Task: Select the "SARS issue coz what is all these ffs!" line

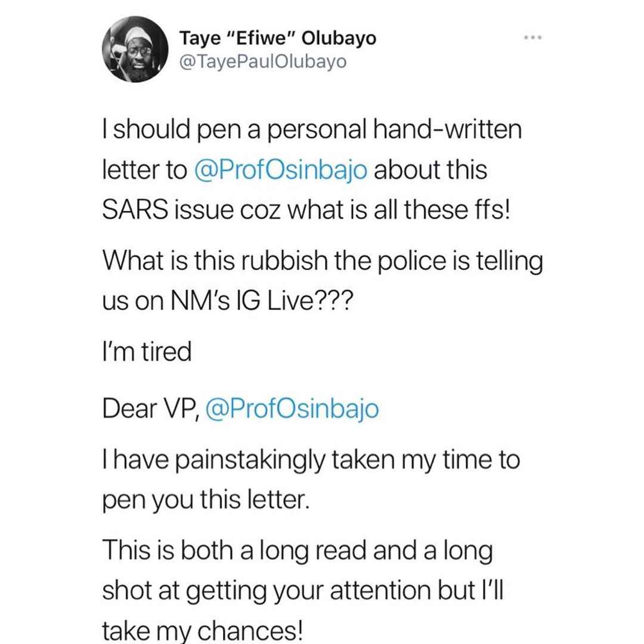Action: pyautogui.click(x=306, y=210)
